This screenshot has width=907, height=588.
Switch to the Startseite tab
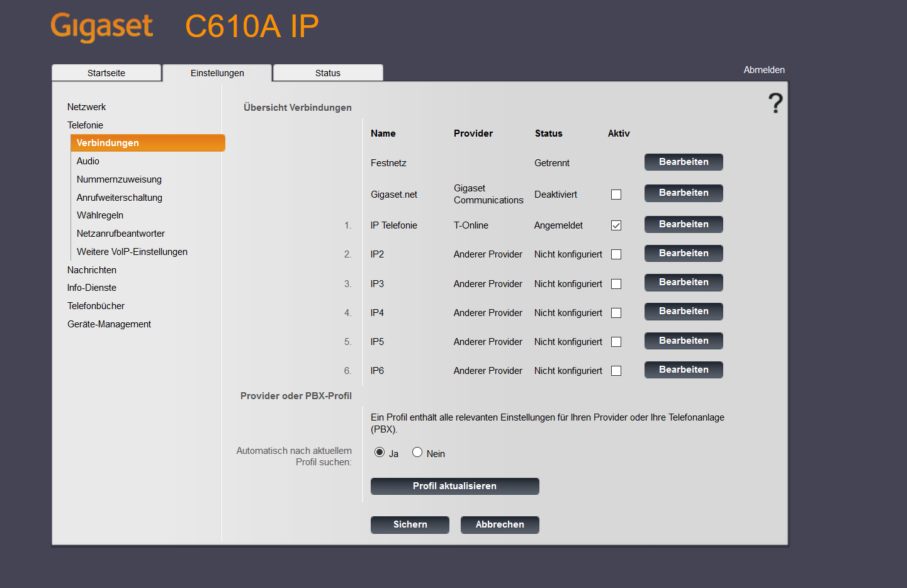(106, 73)
